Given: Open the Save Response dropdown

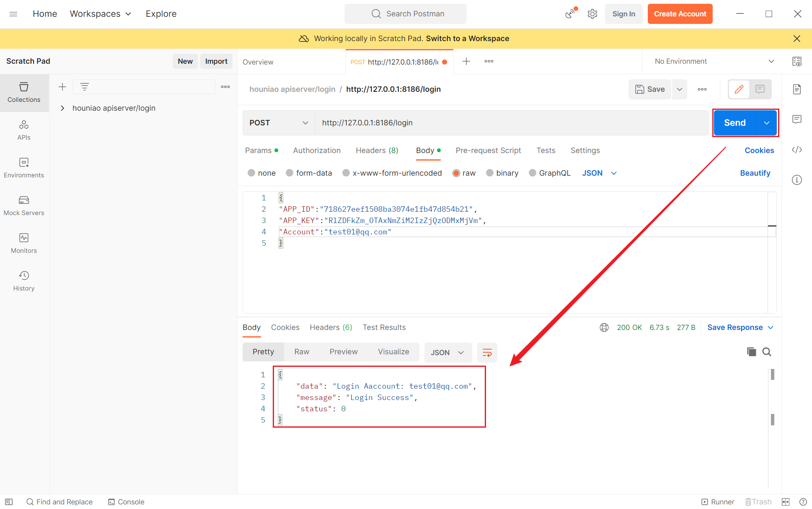Looking at the screenshot, I should click(740, 327).
